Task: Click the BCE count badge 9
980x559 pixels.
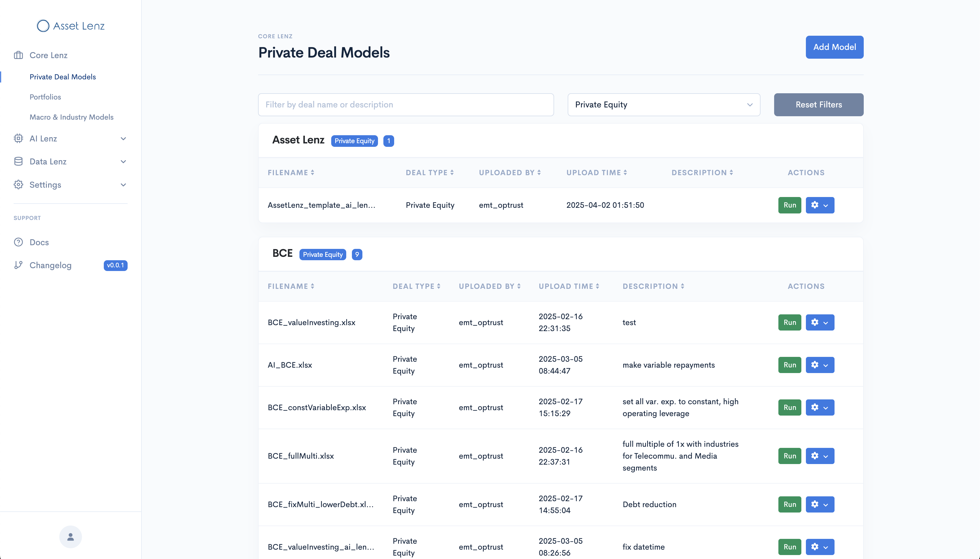Action: tap(357, 255)
